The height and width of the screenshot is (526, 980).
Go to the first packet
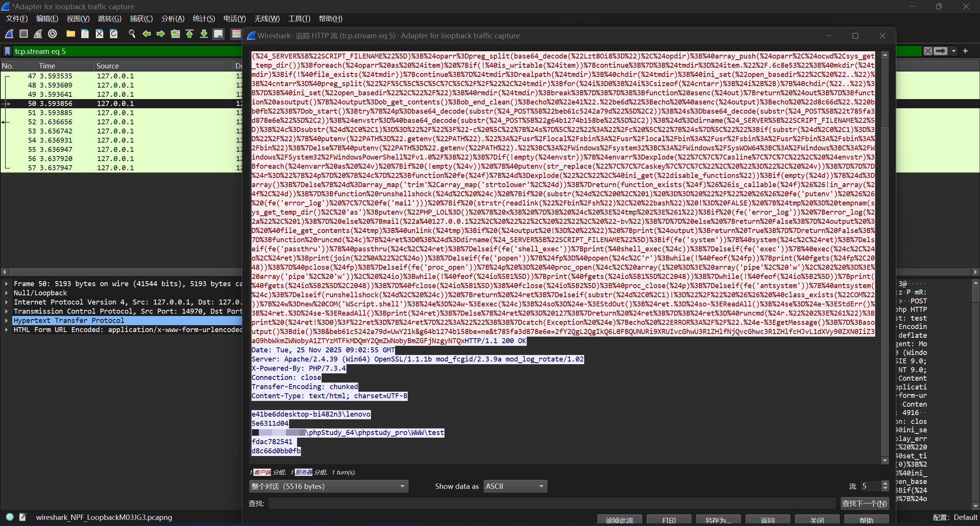pos(189,34)
